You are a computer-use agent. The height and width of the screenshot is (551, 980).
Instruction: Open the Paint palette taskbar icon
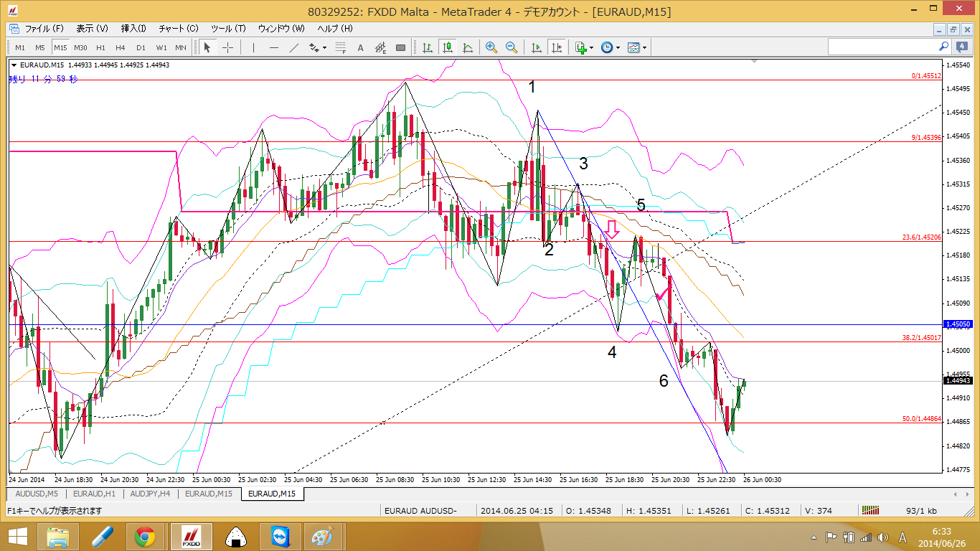(321, 537)
